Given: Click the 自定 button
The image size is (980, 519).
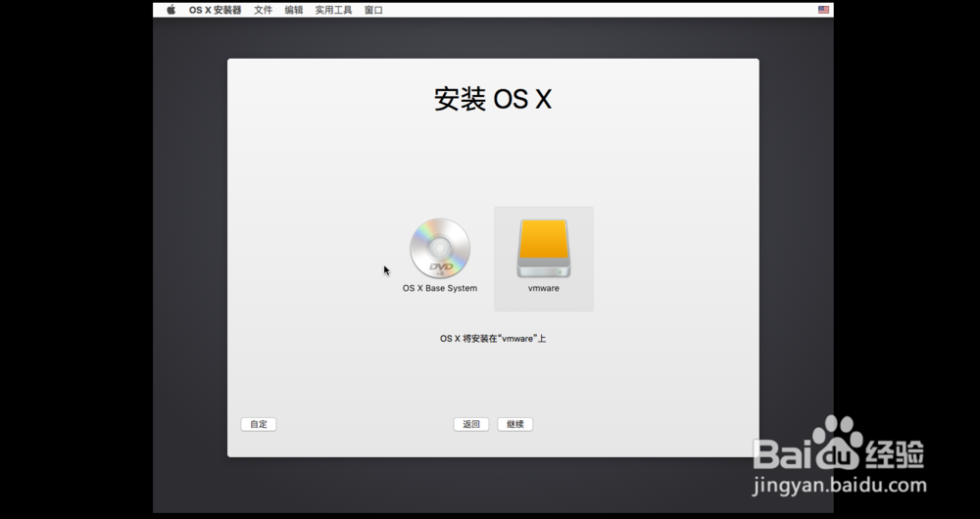Looking at the screenshot, I should 258,424.
